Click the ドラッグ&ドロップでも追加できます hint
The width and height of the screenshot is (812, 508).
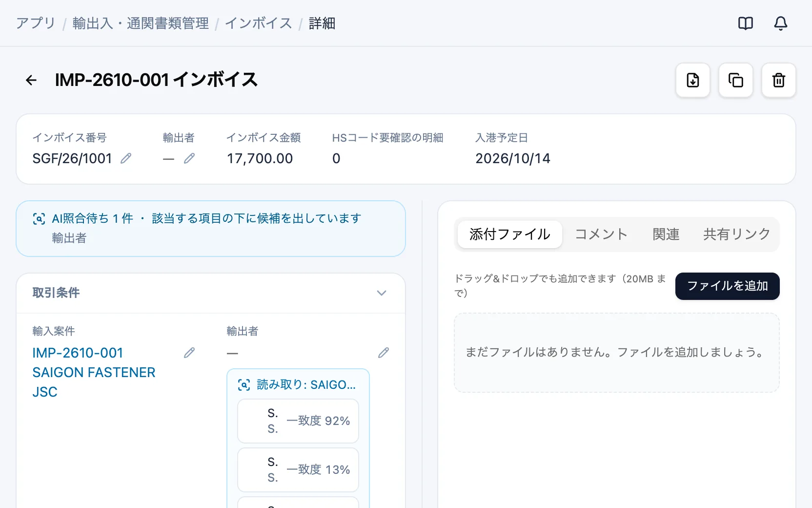coord(560,286)
